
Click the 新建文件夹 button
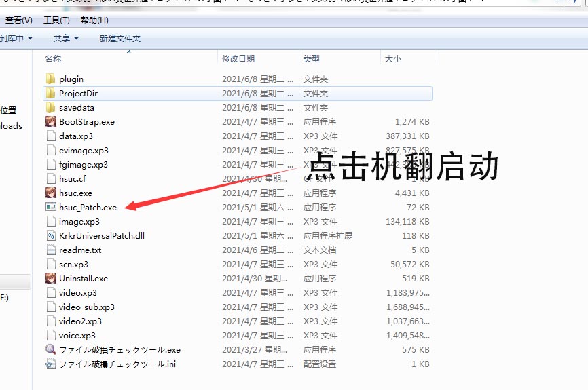[120, 38]
